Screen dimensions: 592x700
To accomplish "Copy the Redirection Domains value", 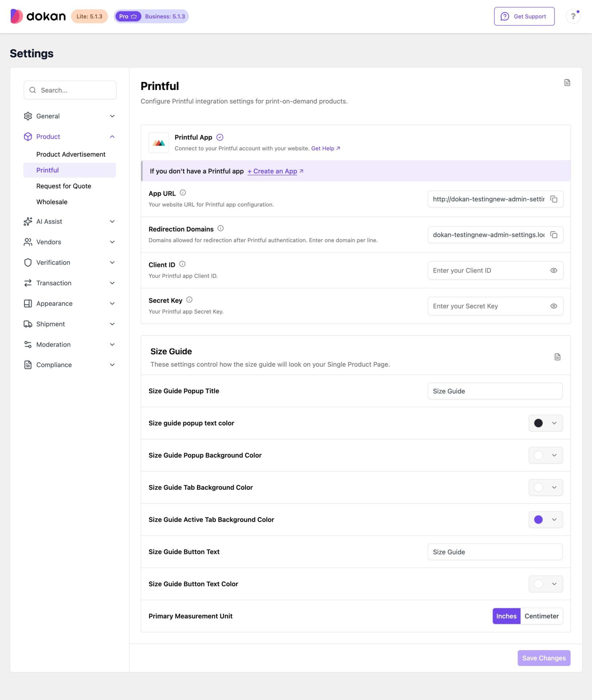I will click(x=554, y=235).
